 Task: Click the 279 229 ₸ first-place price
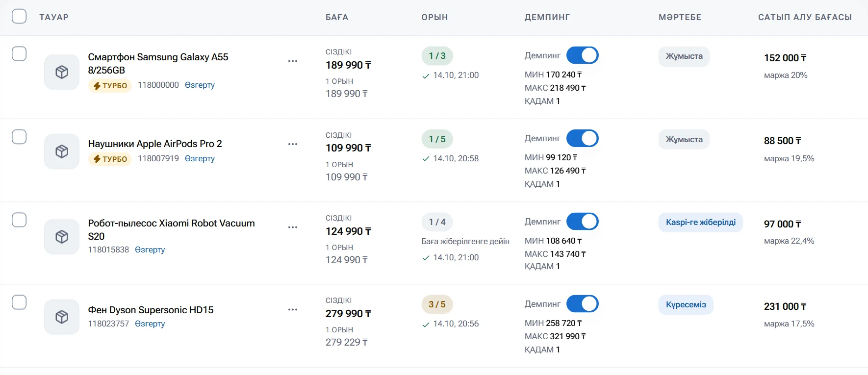click(347, 342)
